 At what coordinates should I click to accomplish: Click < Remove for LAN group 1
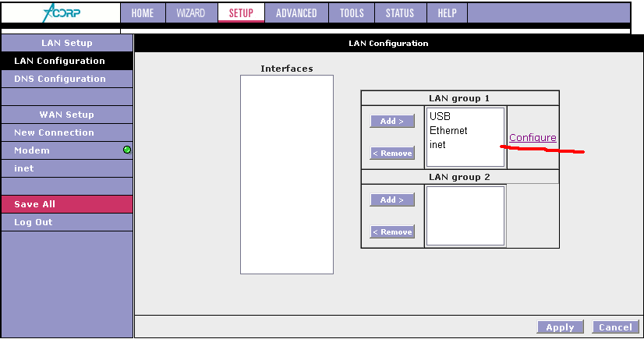(x=392, y=153)
